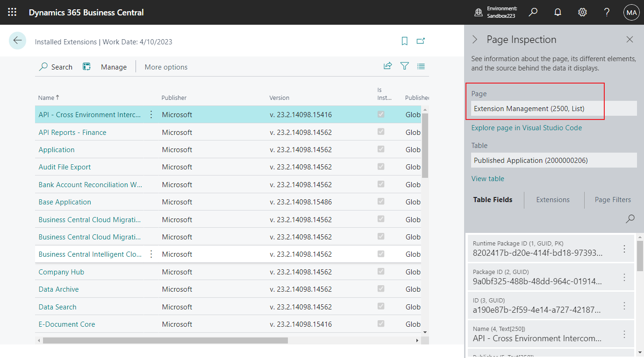The height and width of the screenshot is (358, 644).
Task: Bookmark the Installed Extensions page
Action: (404, 41)
